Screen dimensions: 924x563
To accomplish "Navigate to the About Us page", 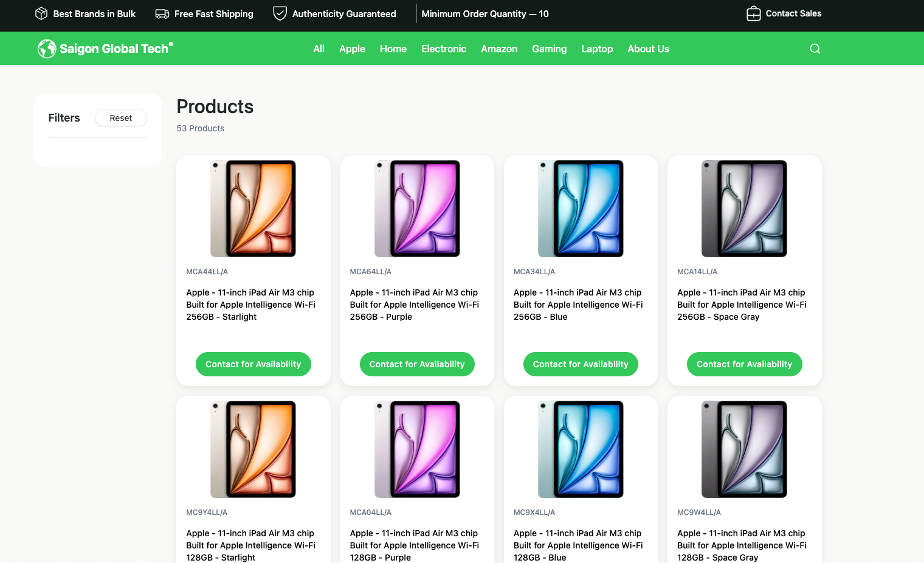I will (648, 49).
